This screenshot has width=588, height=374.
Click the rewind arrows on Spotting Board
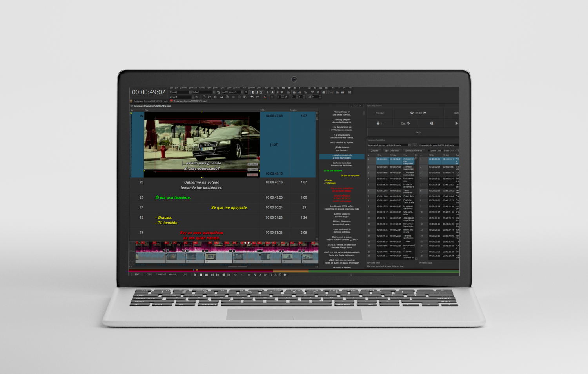[432, 123]
